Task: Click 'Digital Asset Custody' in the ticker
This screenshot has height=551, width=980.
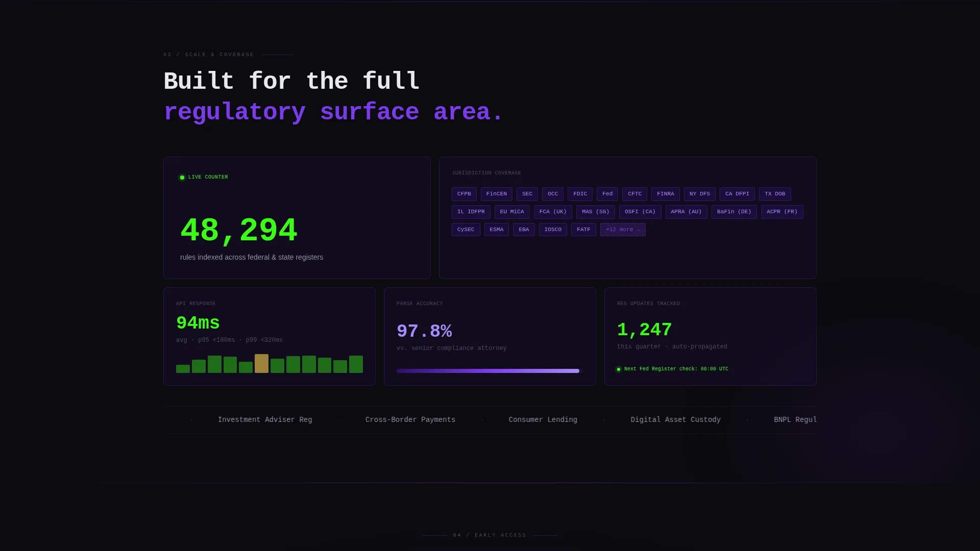Action: click(x=676, y=420)
